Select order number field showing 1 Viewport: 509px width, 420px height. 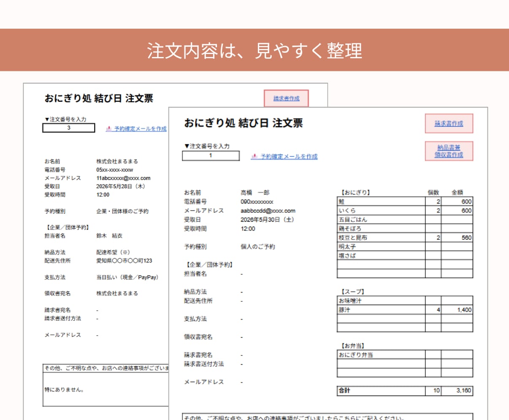[211, 156]
